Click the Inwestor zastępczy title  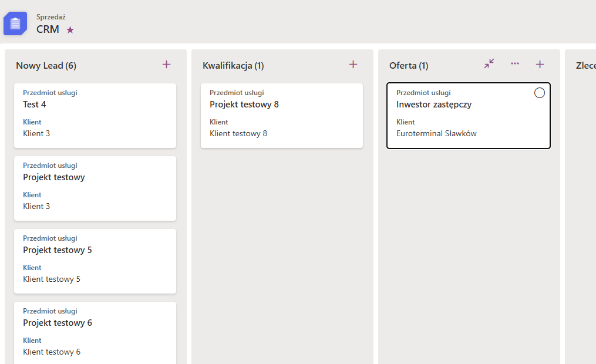point(434,105)
